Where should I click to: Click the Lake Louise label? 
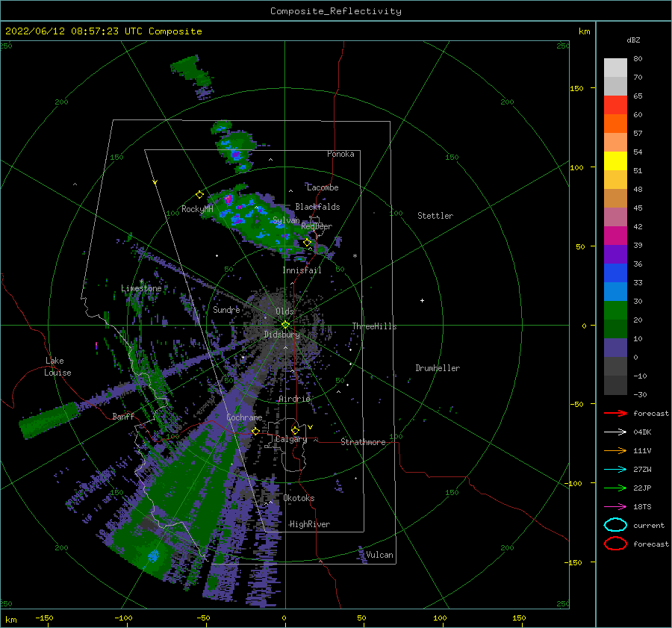pyautogui.click(x=58, y=367)
